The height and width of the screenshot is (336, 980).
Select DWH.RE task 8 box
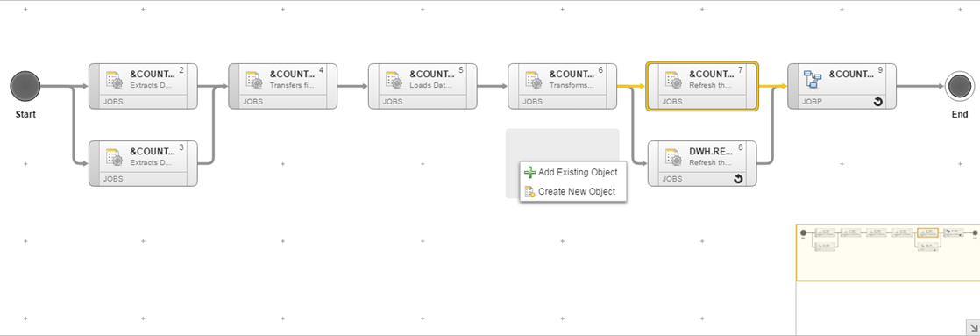(702, 163)
